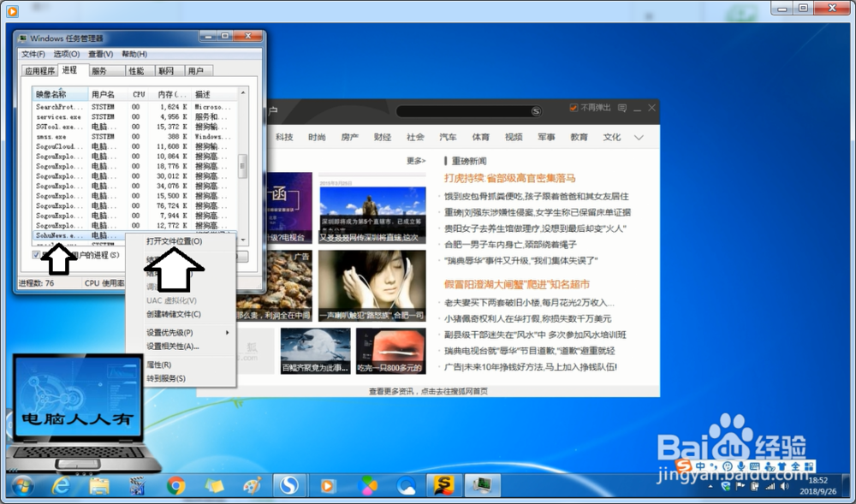The width and height of the screenshot is (856, 504).
Task: Show hidden tray icons arrow
Action: 710,487
